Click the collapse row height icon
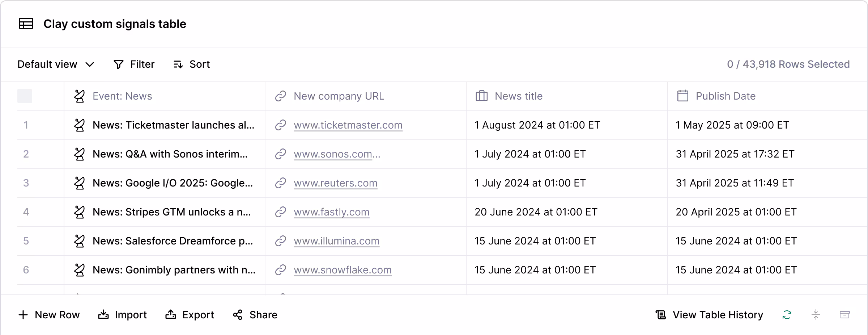Image resolution: width=868 pixels, height=335 pixels. pyautogui.click(x=816, y=315)
